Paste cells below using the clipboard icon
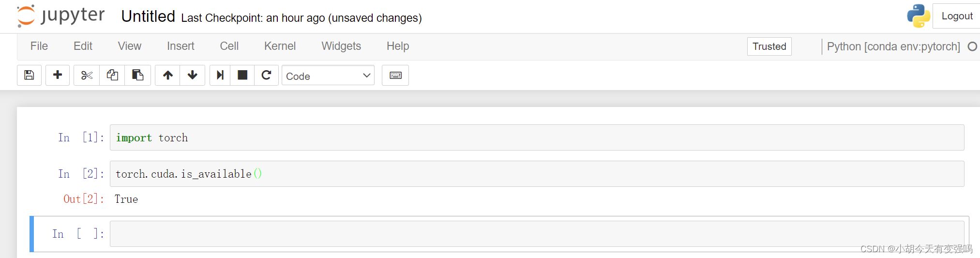 click(x=138, y=75)
